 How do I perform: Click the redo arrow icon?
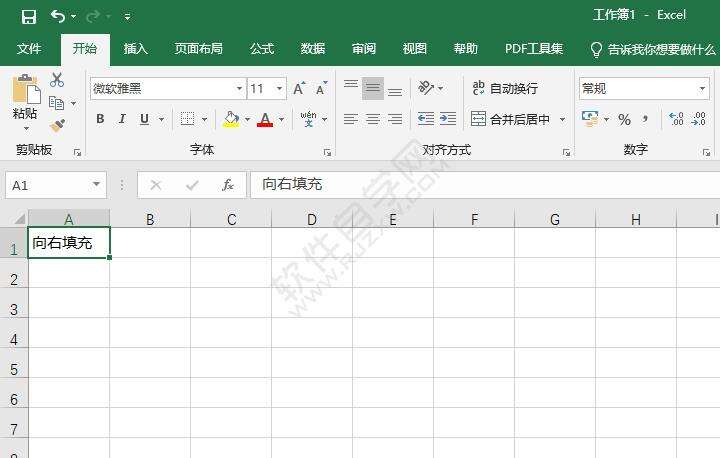pyautogui.click(x=92, y=17)
